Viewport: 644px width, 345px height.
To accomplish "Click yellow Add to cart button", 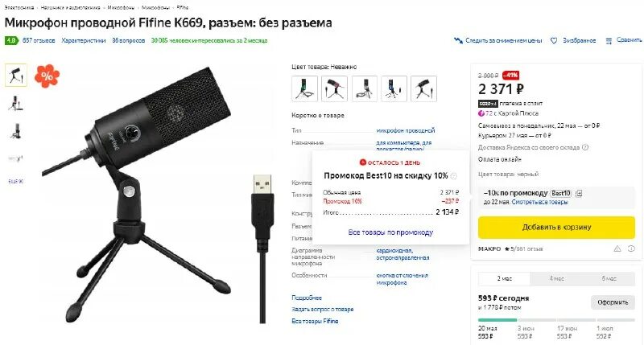I will 556,228.
